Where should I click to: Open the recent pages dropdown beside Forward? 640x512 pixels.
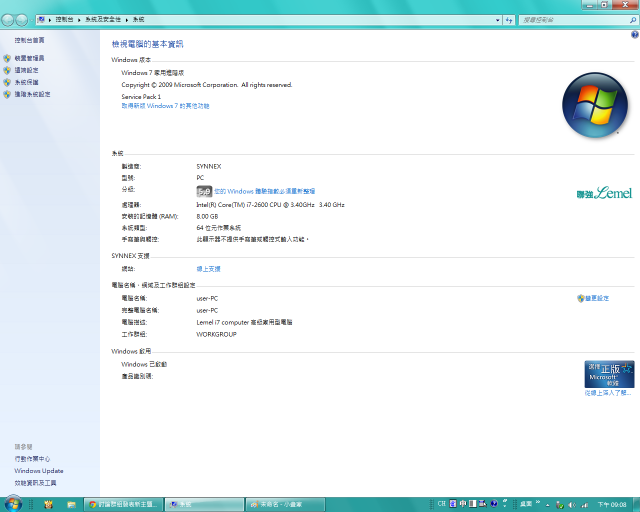[x=31, y=20]
